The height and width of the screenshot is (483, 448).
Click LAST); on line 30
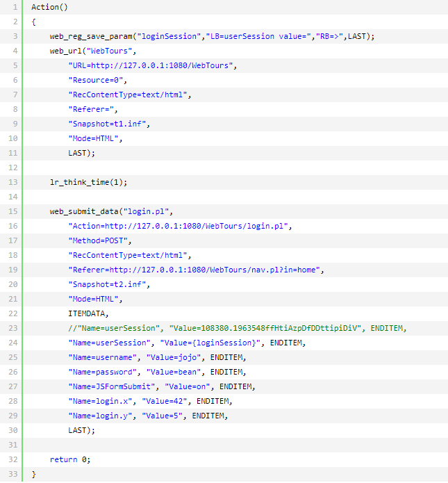[x=81, y=430]
